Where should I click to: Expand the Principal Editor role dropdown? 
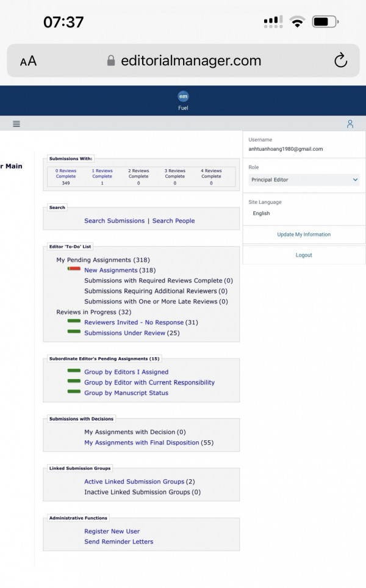coord(304,180)
